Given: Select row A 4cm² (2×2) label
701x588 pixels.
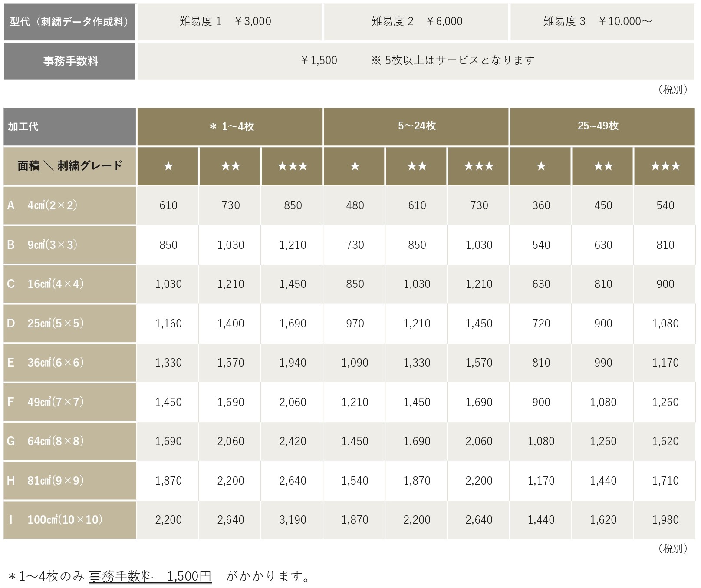Looking at the screenshot, I should click(x=69, y=205).
